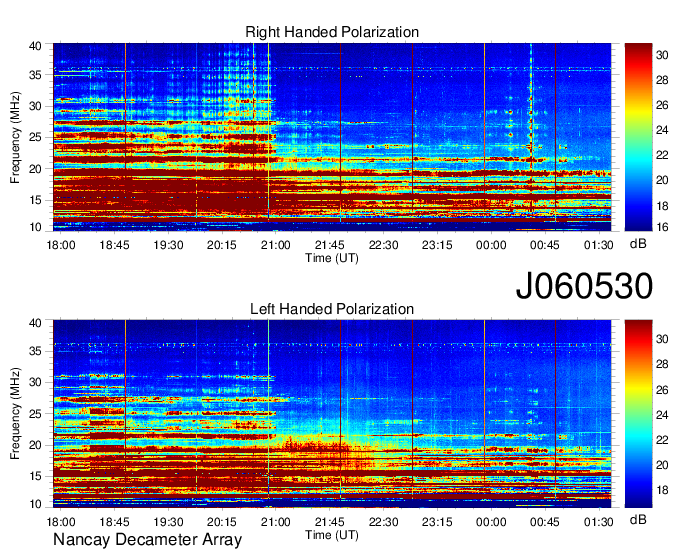
Task: Click the bottom plot's dB color scale bar
Action: coord(638,414)
